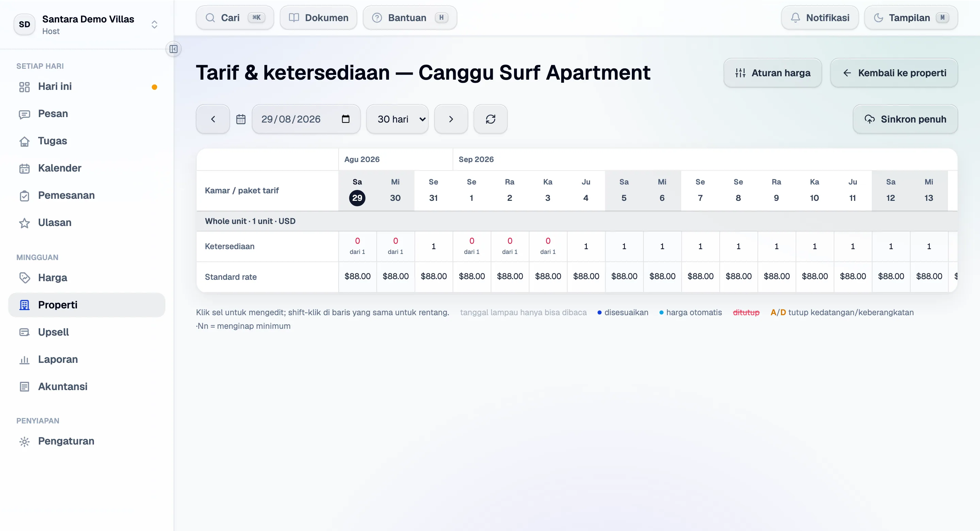The image size is (980, 531).
Task: Open date picker icon inside date field
Action: point(345,119)
